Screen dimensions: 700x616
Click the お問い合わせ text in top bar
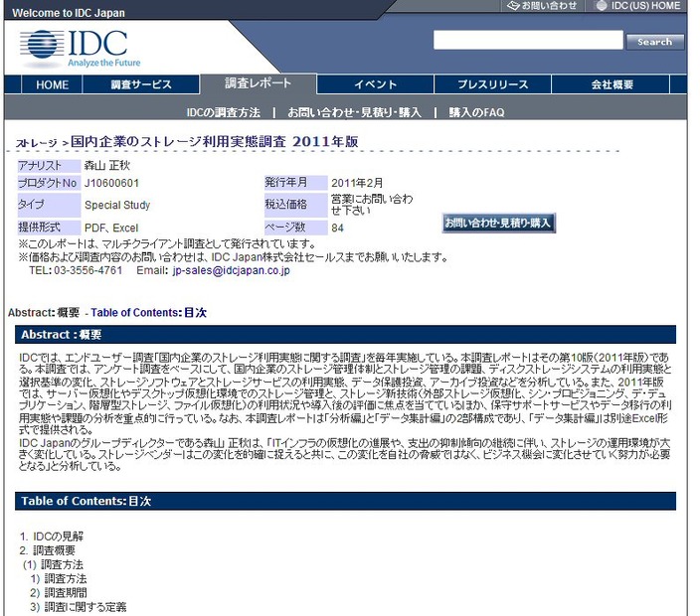[x=550, y=6]
